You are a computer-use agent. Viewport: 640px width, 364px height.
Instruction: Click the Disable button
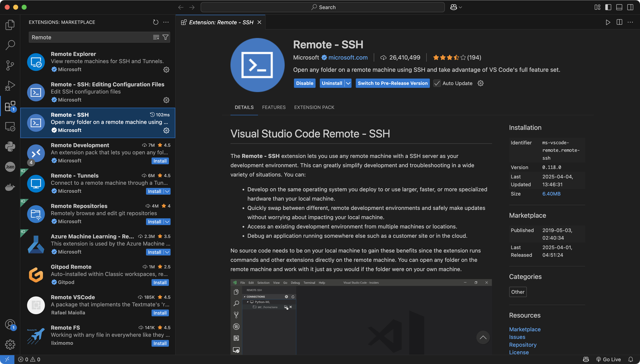coord(304,83)
